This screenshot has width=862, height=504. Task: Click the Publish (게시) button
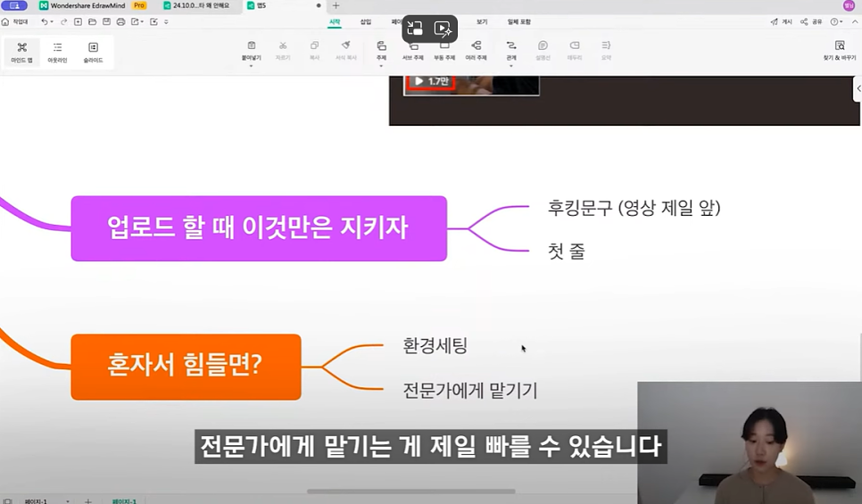click(781, 21)
